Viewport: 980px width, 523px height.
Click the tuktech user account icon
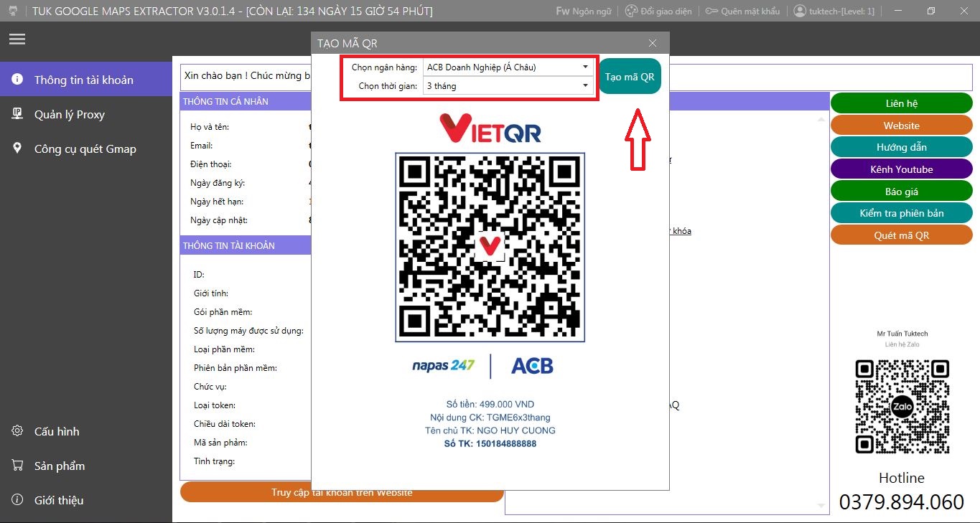800,11
